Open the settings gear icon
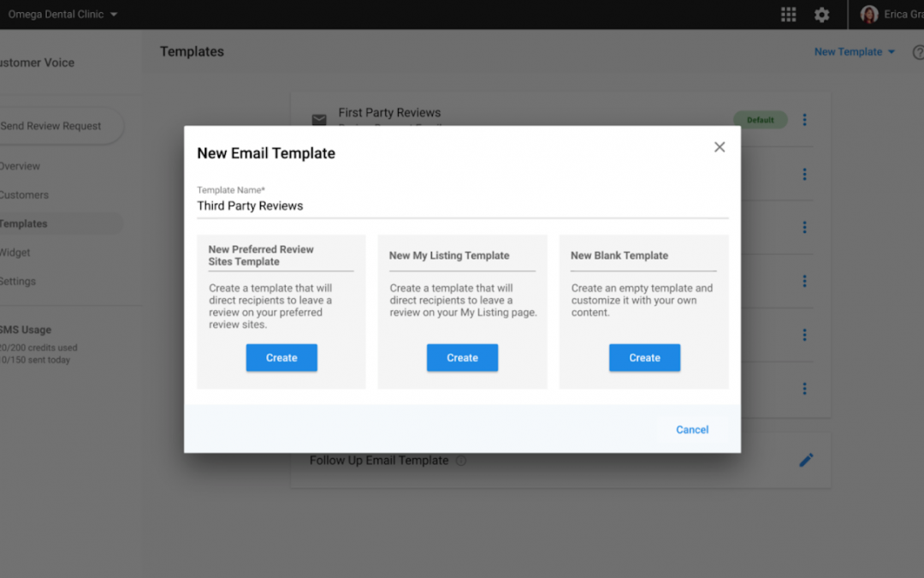This screenshot has width=924, height=578. 821,15
